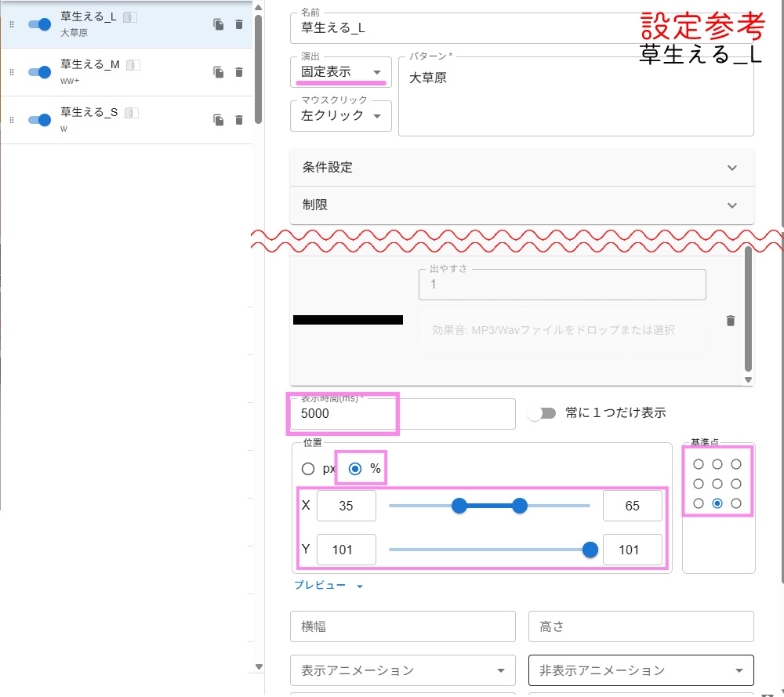784x697 pixels.
Task: Click the 横幅 width field
Action: [402, 626]
